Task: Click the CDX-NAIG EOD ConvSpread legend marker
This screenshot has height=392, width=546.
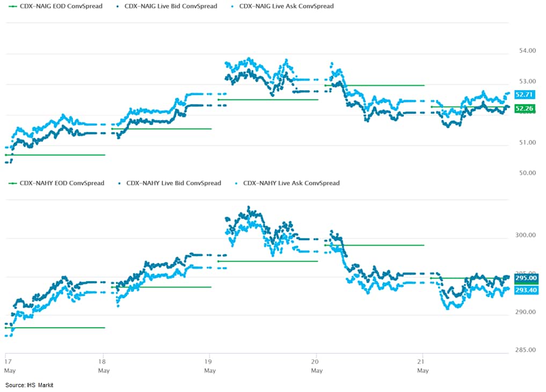Action: (x=12, y=6)
